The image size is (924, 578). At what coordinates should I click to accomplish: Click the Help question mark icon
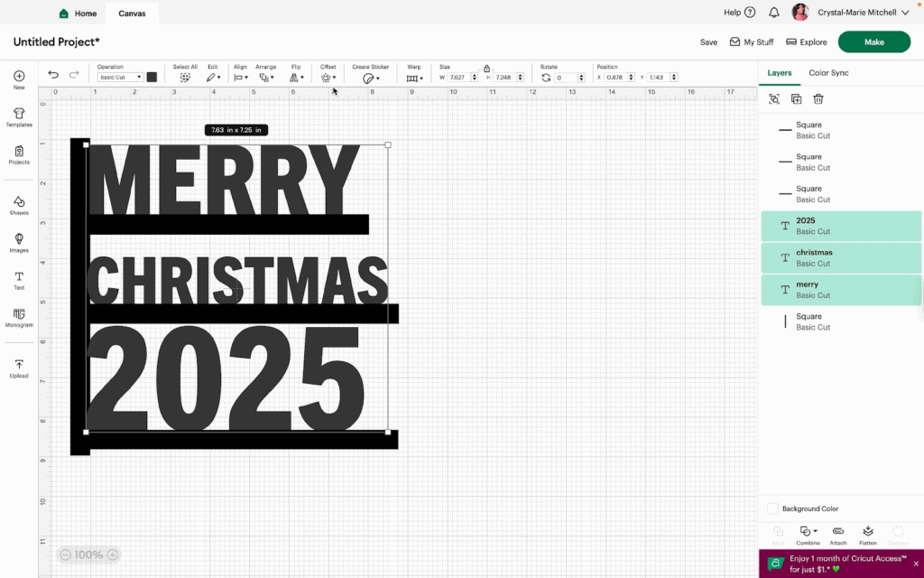[750, 13]
